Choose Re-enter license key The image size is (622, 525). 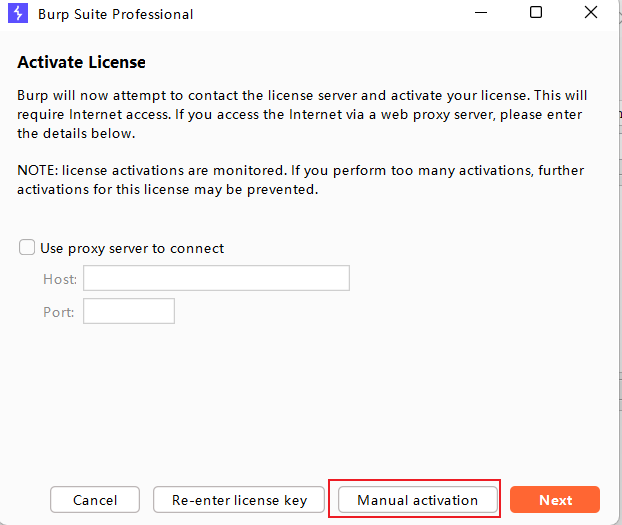pyautogui.click(x=239, y=500)
